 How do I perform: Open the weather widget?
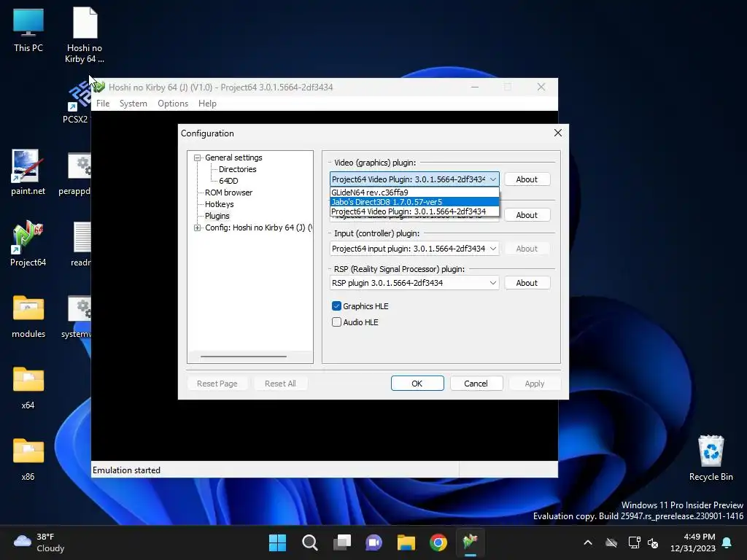(x=39, y=542)
